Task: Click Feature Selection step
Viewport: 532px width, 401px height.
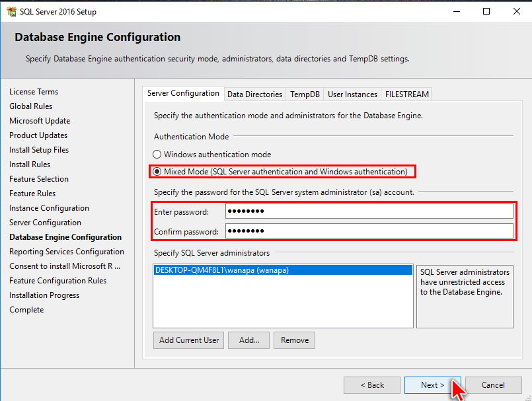Action: click(39, 179)
